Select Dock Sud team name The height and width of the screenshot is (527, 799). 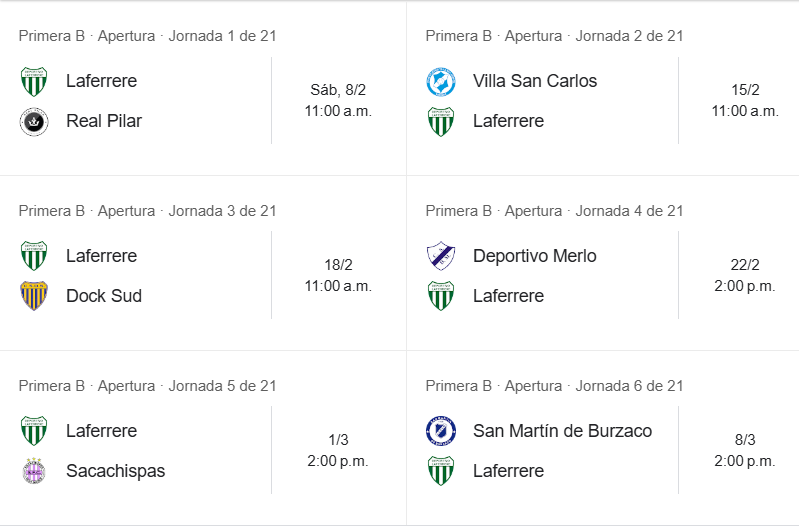[104, 296]
